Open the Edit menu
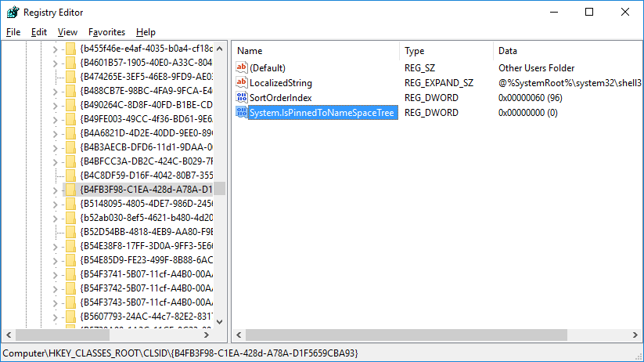This screenshot has width=644, height=362. 39,32
